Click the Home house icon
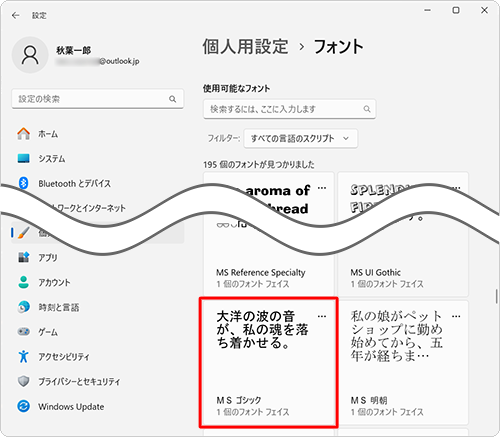This screenshot has width=500, height=437. (23, 134)
